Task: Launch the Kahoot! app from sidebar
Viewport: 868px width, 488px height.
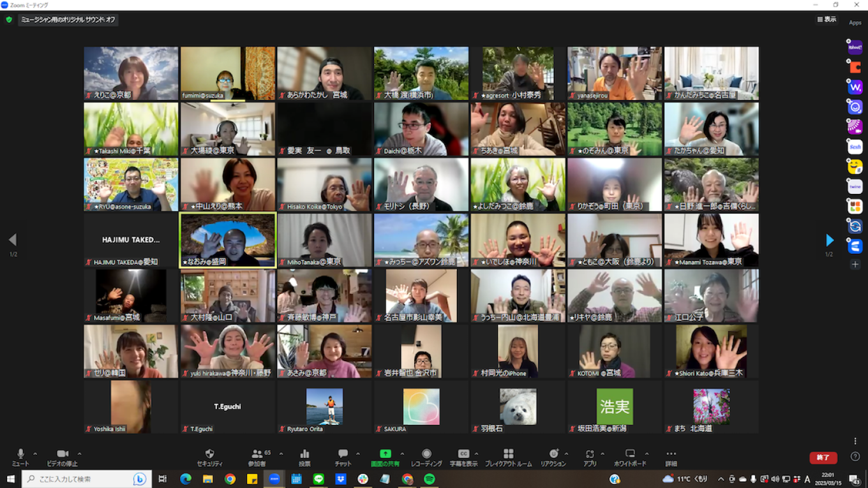Action: tap(855, 47)
